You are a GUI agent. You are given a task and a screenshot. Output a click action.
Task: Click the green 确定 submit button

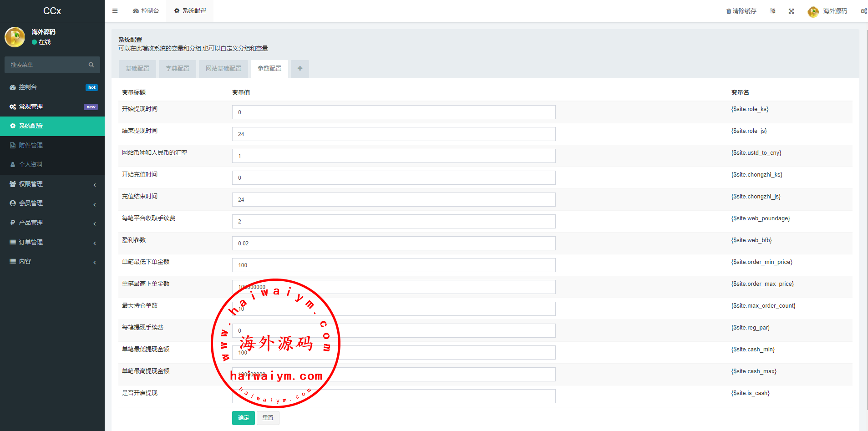[x=243, y=418]
